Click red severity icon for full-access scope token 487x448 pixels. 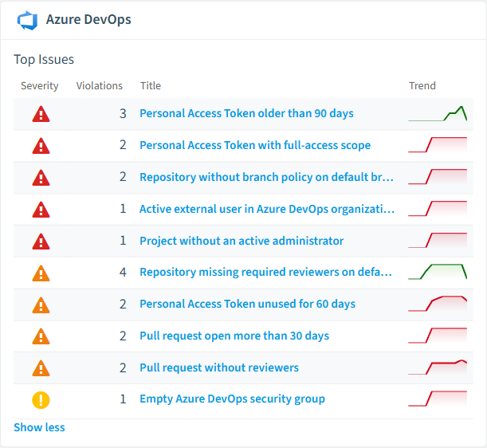(41, 146)
